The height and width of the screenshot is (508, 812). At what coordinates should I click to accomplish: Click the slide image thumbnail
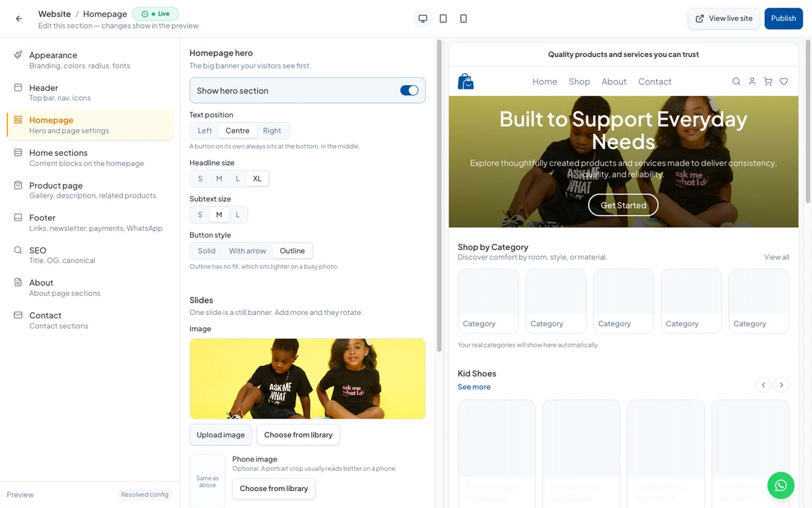307,379
